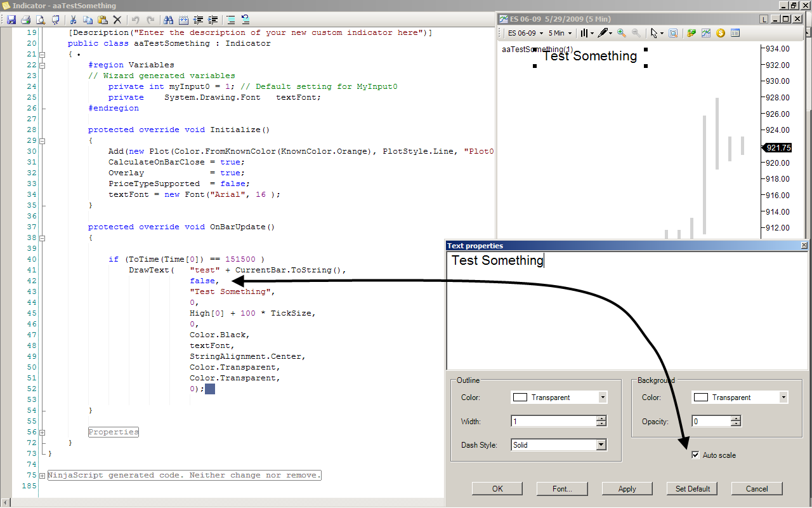
Task: Open the Dash Style dropdown
Action: [601, 445]
